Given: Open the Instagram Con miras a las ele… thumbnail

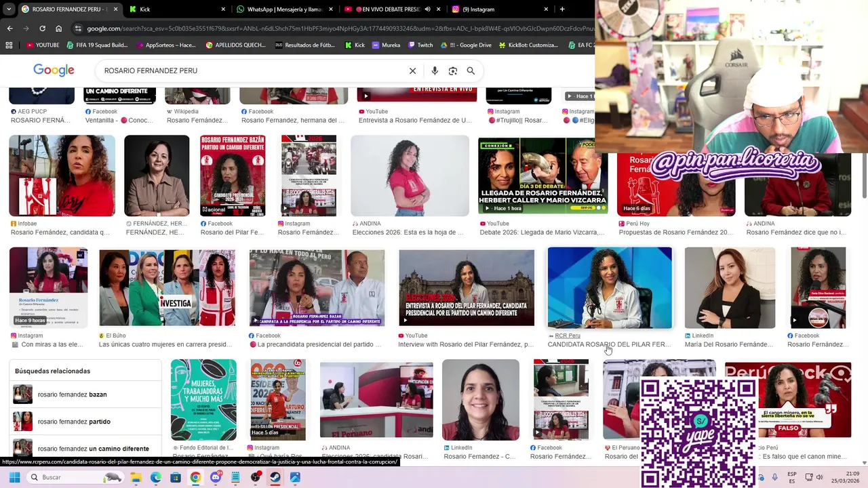Looking at the screenshot, I should pos(48,287).
